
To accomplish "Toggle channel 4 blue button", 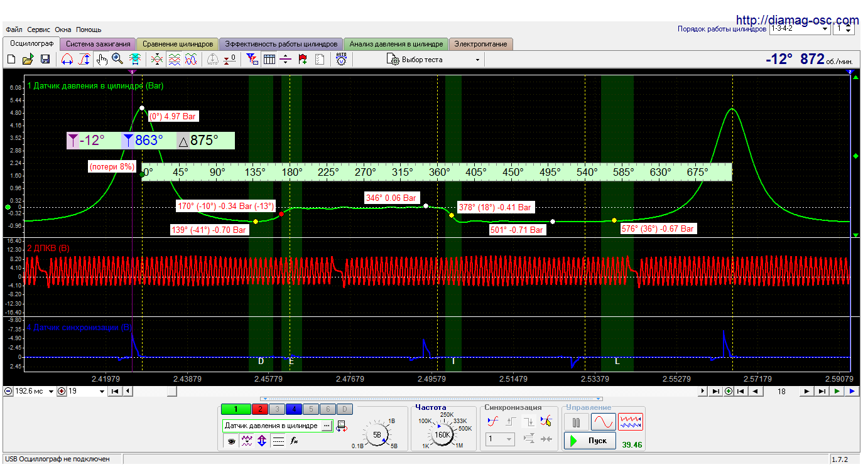I will [x=293, y=409].
